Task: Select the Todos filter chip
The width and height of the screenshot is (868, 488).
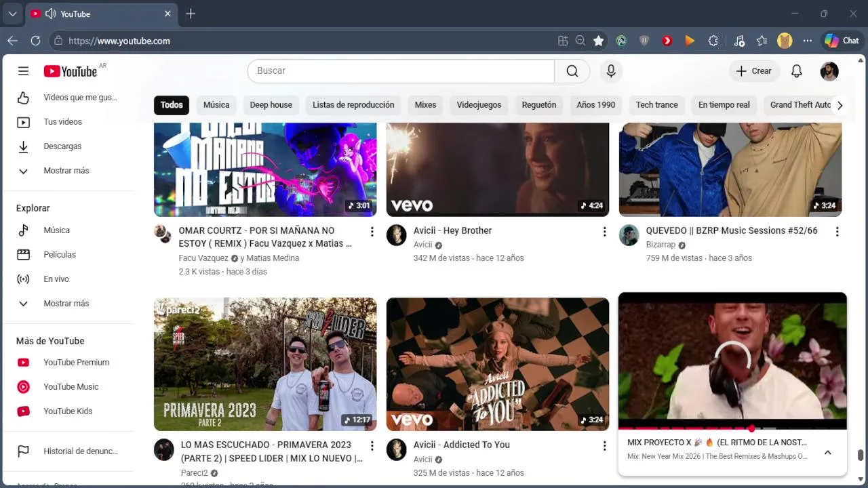Action: point(172,105)
